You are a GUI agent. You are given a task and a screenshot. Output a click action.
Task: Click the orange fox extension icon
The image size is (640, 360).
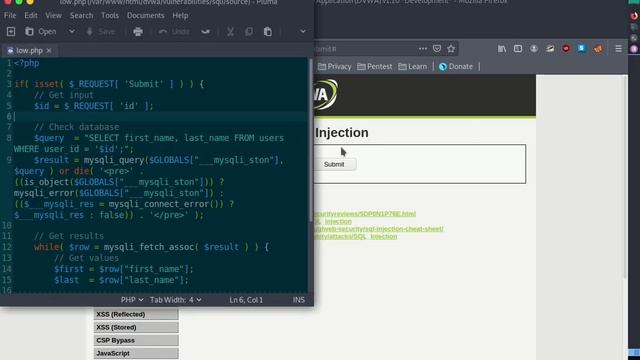point(598,49)
